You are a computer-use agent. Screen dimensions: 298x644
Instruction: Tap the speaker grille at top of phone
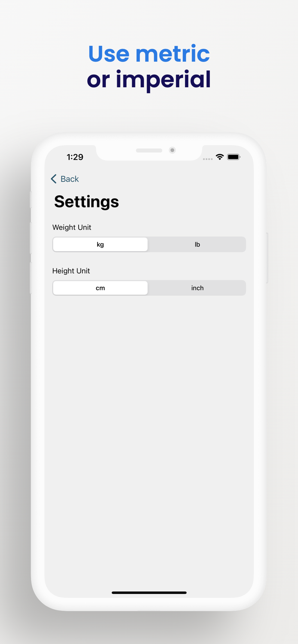(149, 150)
